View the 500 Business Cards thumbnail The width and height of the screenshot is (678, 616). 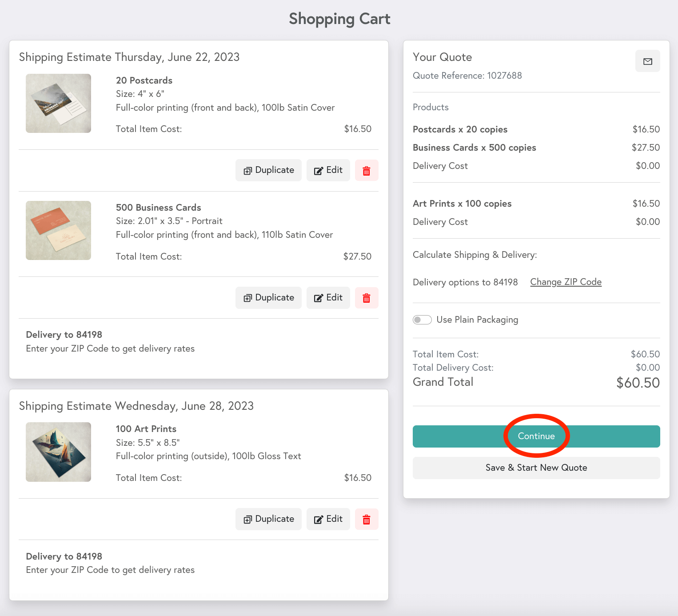58,230
